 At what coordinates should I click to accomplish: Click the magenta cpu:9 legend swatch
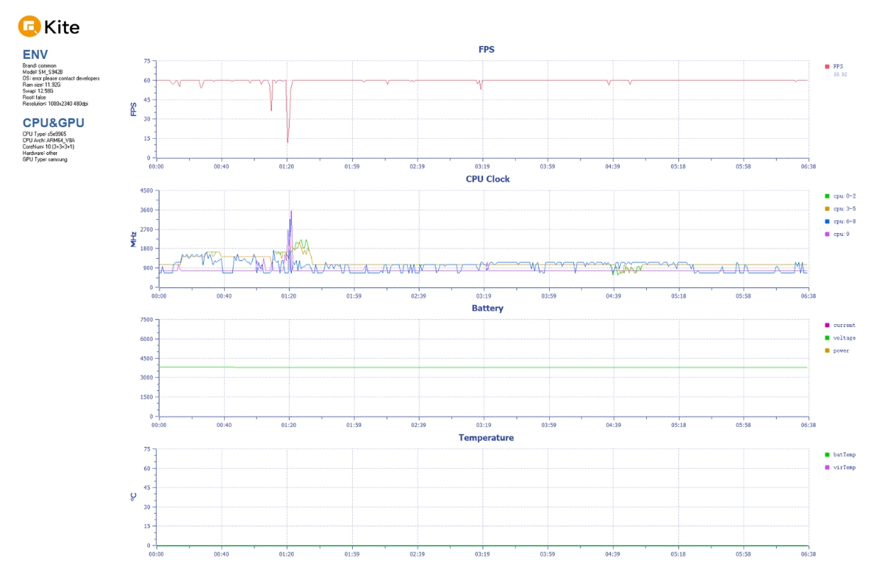827,234
